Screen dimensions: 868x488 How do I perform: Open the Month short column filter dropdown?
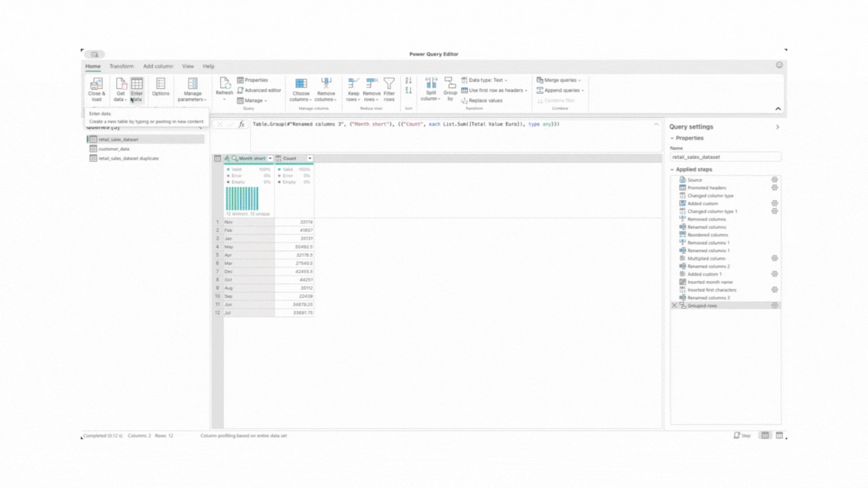click(x=270, y=159)
